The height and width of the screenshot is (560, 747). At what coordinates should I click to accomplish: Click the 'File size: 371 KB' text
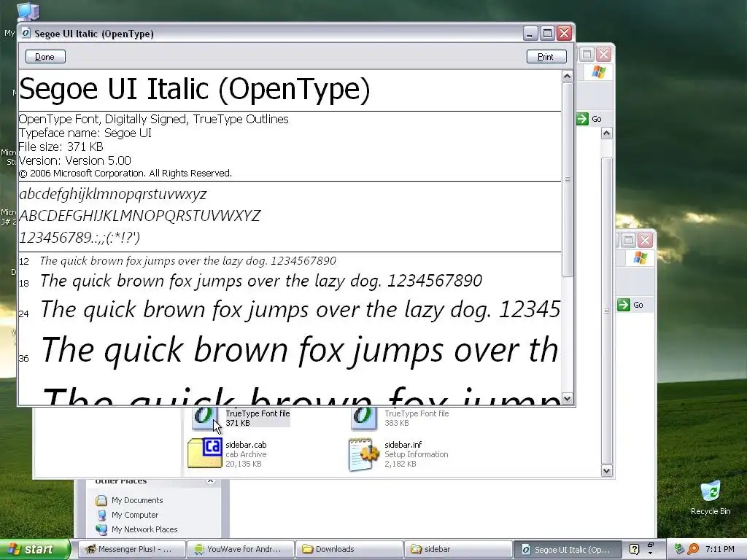click(x=61, y=147)
